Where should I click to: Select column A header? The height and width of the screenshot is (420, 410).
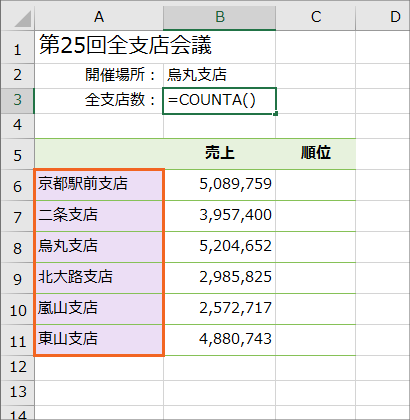pyautogui.click(x=99, y=16)
